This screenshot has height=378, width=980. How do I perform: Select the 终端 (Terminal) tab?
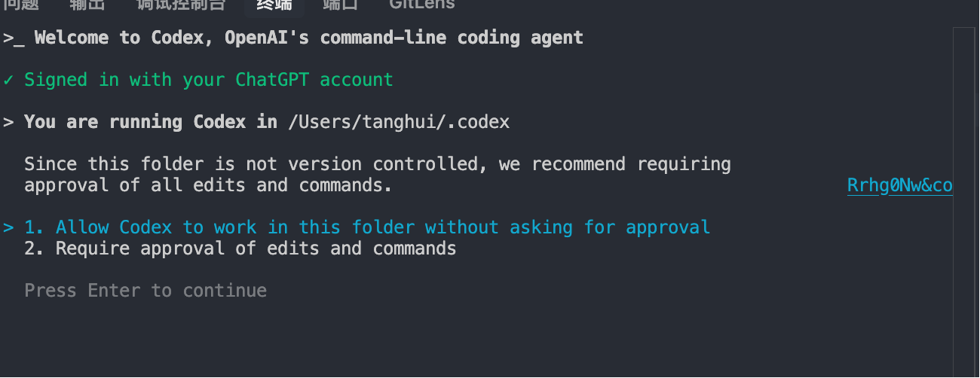pyautogui.click(x=274, y=5)
